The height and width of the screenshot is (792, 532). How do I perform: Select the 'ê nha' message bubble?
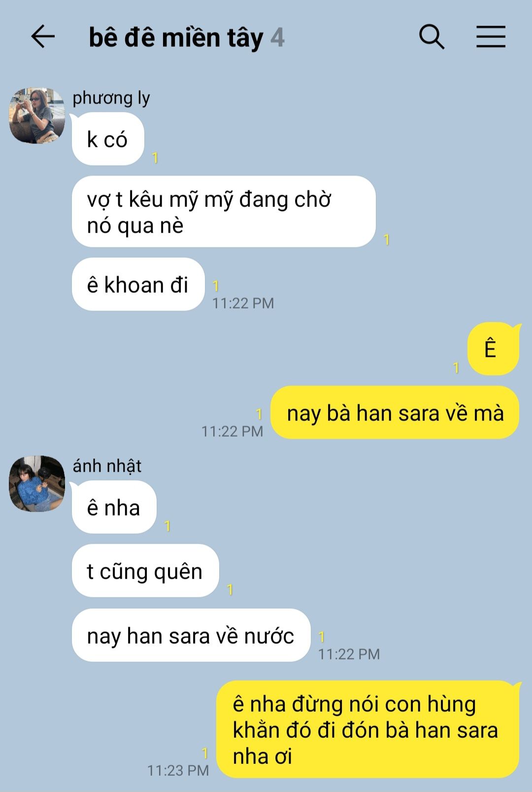[x=114, y=507]
